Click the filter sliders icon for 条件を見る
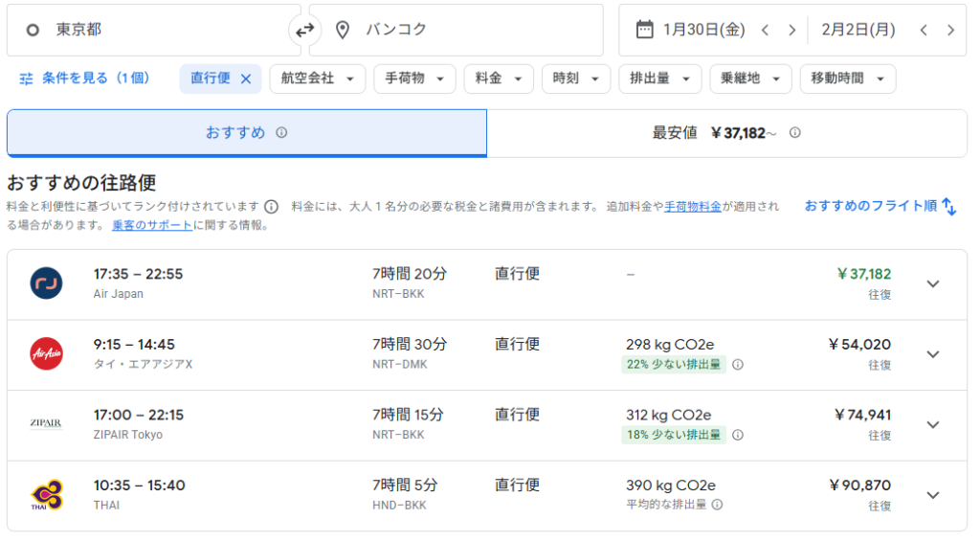Image resolution: width=980 pixels, height=542 pixels. (x=26, y=79)
